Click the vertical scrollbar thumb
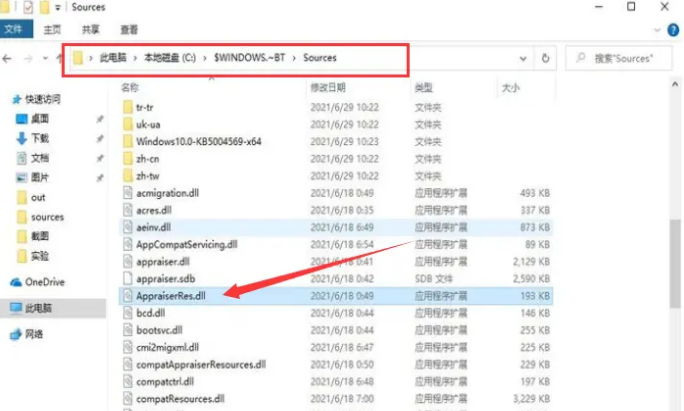 (x=676, y=263)
